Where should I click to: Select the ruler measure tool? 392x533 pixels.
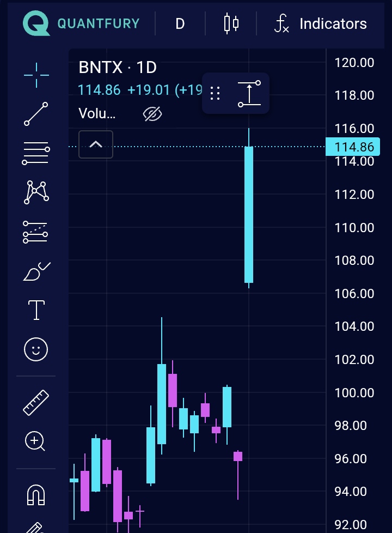click(36, 403)
